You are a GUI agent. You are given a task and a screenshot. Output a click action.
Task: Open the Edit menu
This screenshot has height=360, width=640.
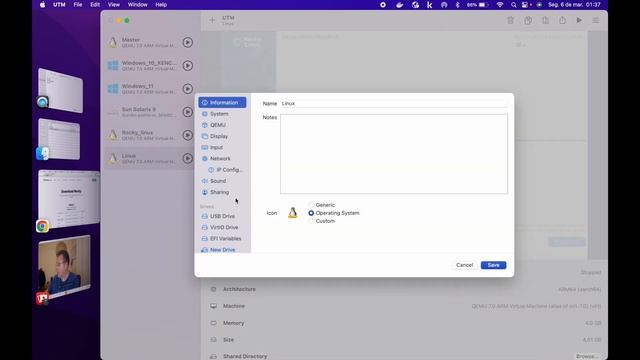(x=95, y=5)
